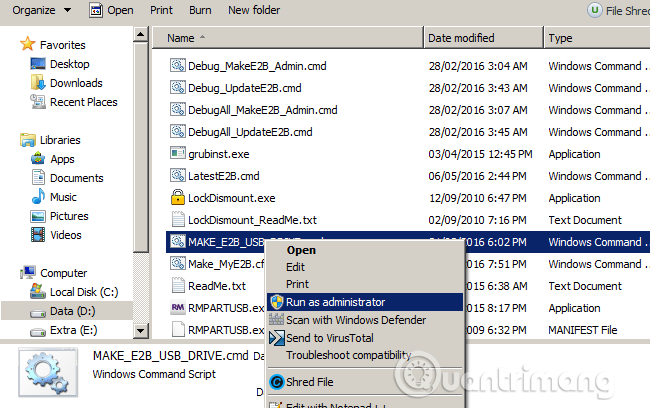Image resolution: width=650 pixels, height=408 pixels.
Task: Choose Open in the context menu
Action: coord(301,250)
